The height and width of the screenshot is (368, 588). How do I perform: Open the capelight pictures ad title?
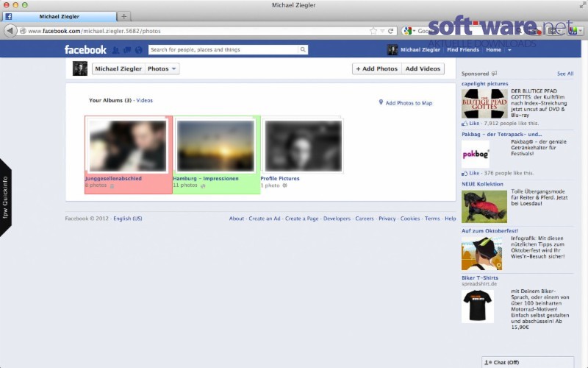point(485,84)
